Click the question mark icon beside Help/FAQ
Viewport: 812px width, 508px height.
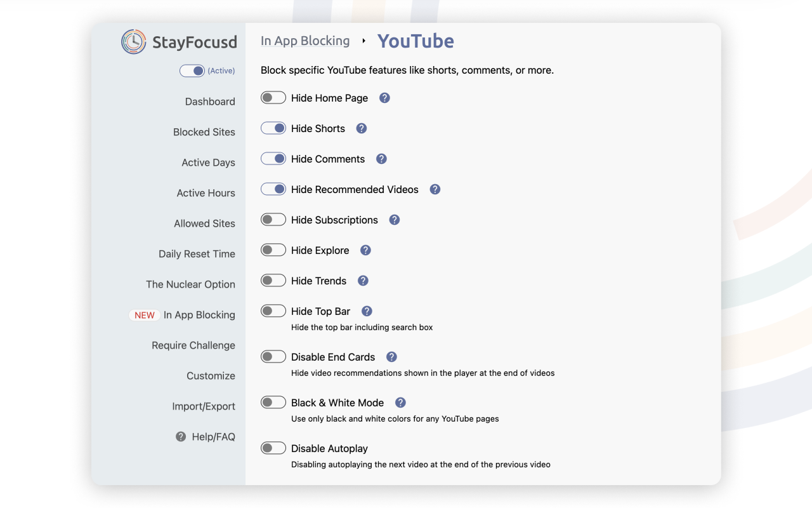[181, 437]
